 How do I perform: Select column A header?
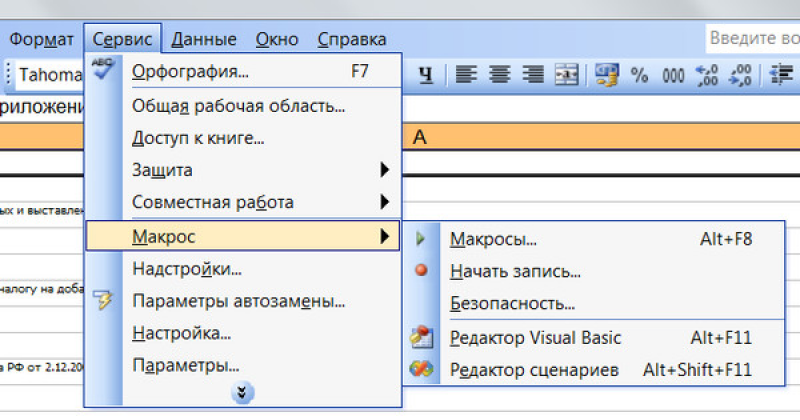click(419, 137)
